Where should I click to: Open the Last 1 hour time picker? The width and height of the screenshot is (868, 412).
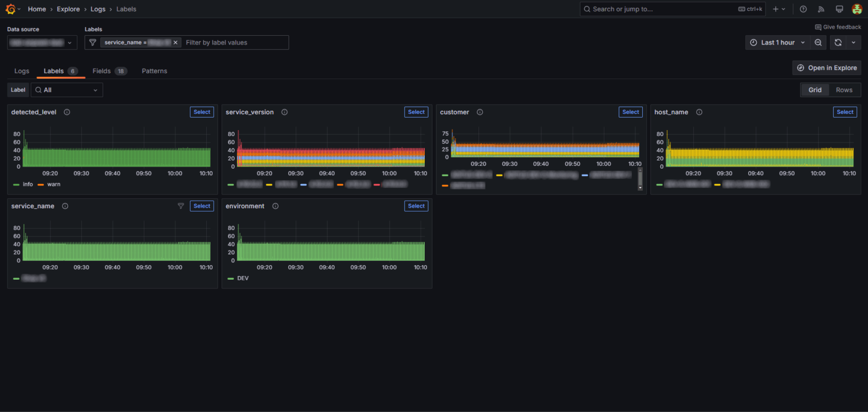777,42
